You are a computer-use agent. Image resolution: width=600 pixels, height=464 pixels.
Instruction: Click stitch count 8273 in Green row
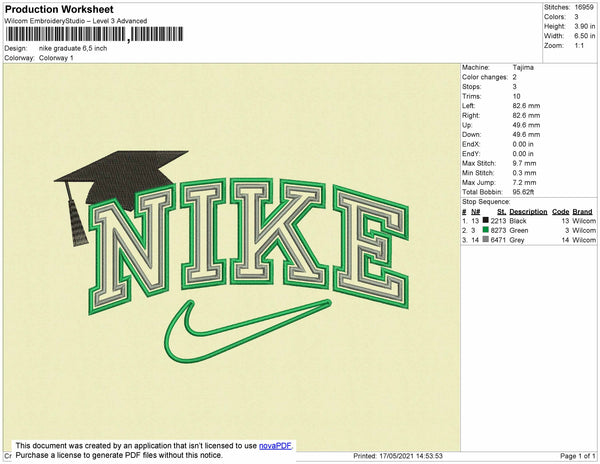(498, 231)
